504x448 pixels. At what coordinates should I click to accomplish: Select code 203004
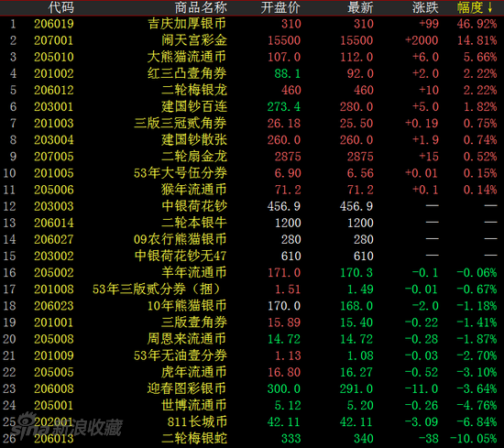pyautogui.click(x=54, y=140)
